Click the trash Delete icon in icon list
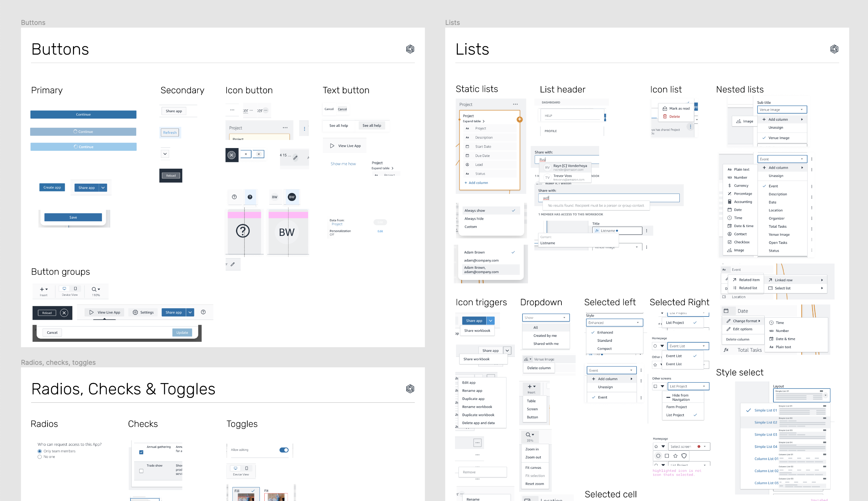Image resolution: width=868 pixels, height=501 pixels. [x=665, y=116]
